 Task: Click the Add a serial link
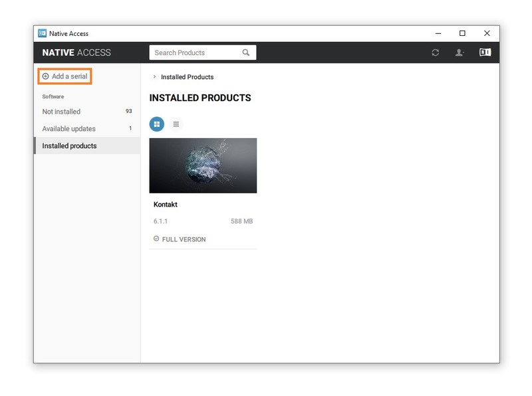69,76
